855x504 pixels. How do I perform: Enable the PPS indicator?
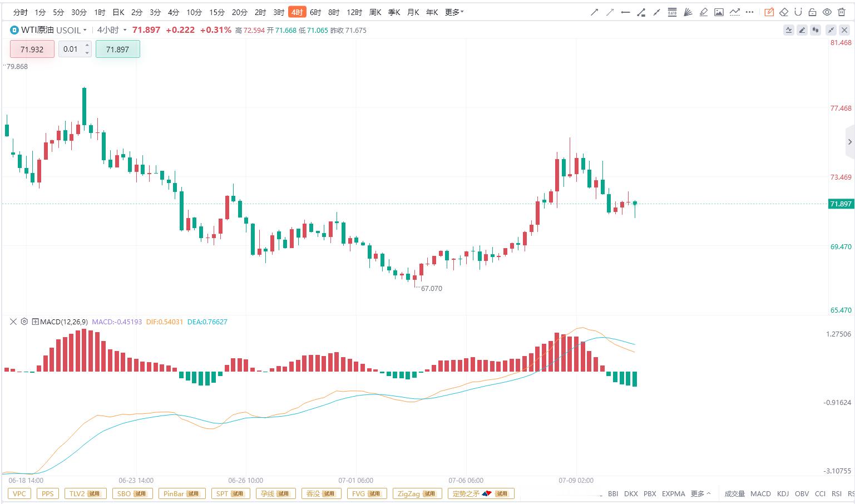48,493
